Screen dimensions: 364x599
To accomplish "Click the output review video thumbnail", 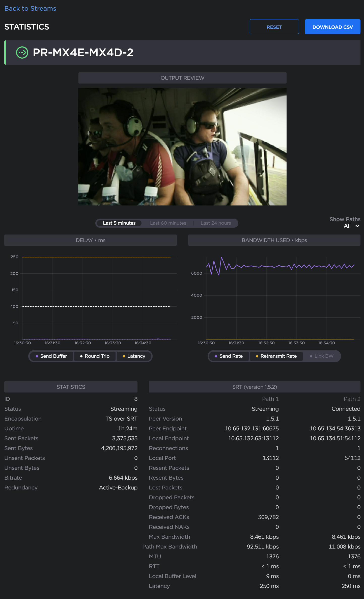I will coord(182,147).
